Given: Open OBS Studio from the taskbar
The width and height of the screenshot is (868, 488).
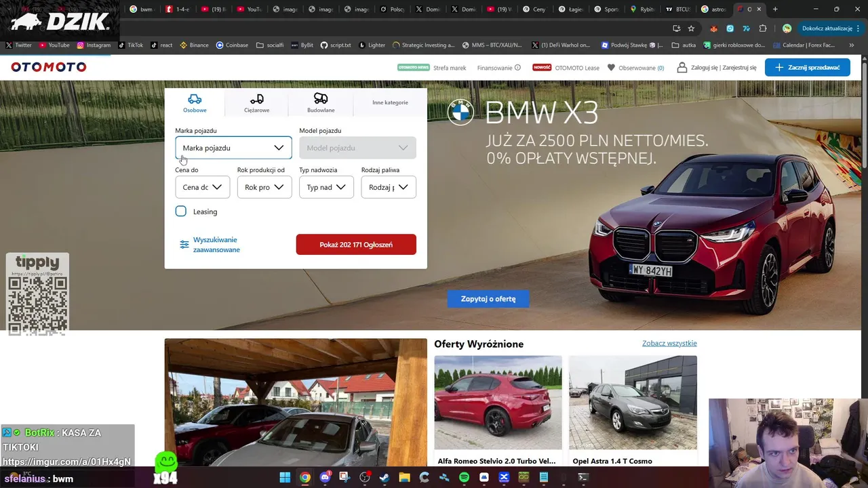Looking at the screenshot, I should click(x=365, y=477).
